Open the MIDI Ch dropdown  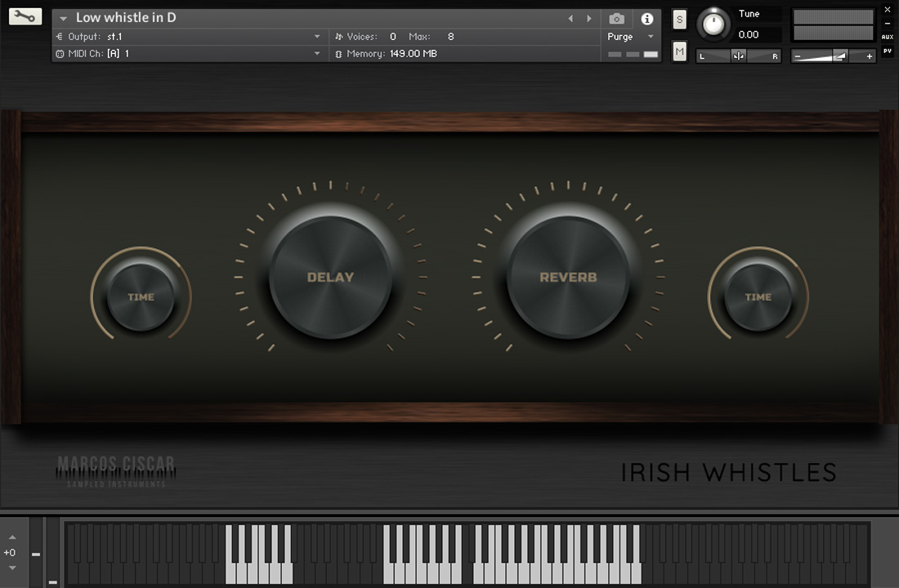(317, 53)
